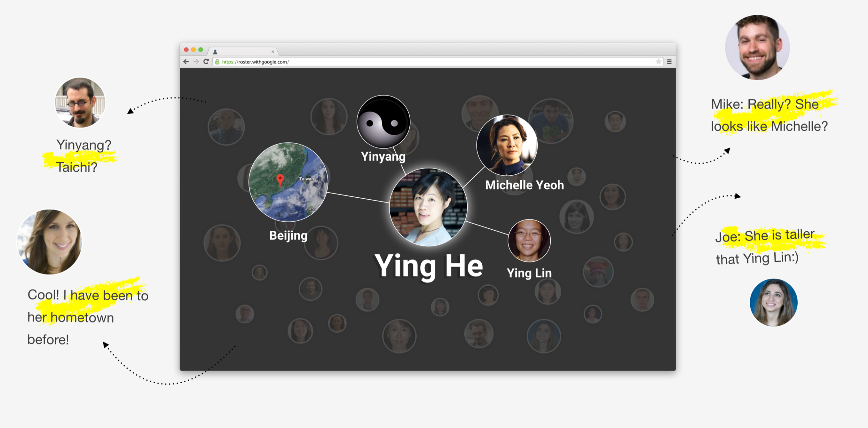Click the Ying Lin portrait bubble
Image resolution: width=868 pixels, height=428 pixels.
tap(529, 240)
